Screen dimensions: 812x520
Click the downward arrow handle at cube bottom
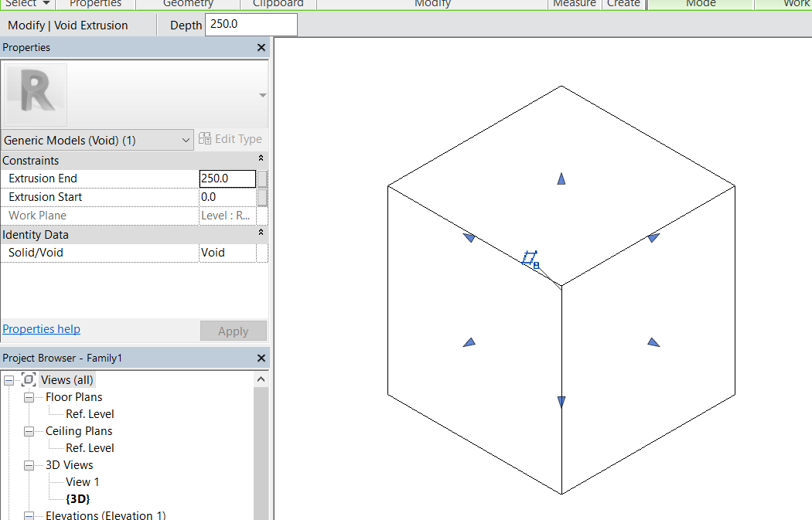click(x=561, y=400)
